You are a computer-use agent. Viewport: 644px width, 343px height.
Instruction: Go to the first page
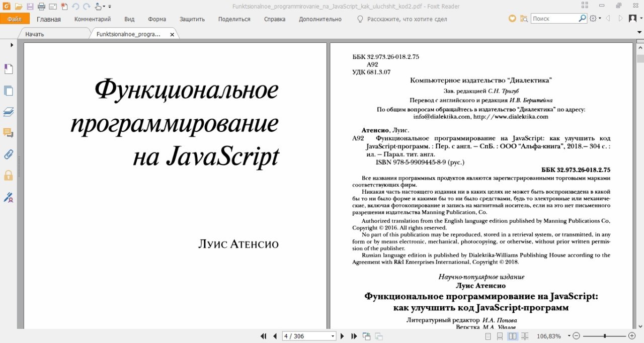pos(263,336)
